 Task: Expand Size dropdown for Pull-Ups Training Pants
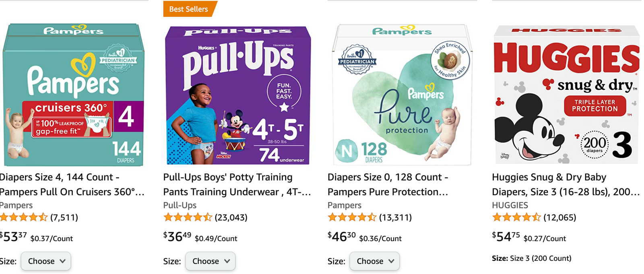coord(210,261)
